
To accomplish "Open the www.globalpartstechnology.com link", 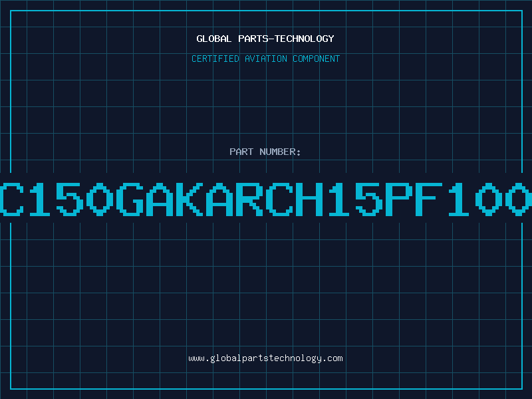I will 265,358.
